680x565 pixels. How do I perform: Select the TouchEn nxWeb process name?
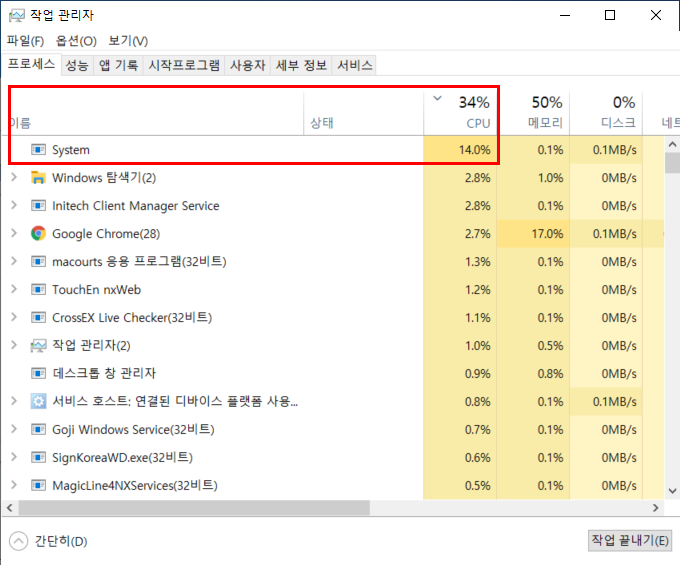(x=97, y=290)
